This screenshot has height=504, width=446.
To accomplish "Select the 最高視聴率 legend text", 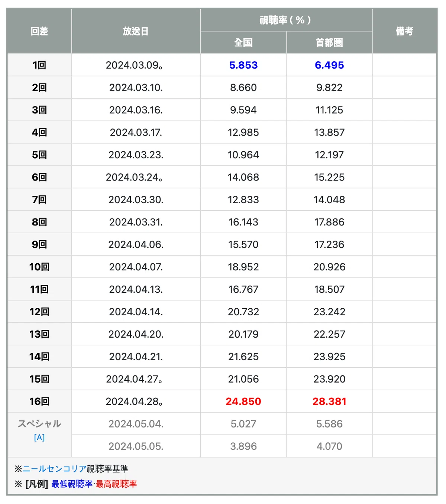I will (116, 484).
